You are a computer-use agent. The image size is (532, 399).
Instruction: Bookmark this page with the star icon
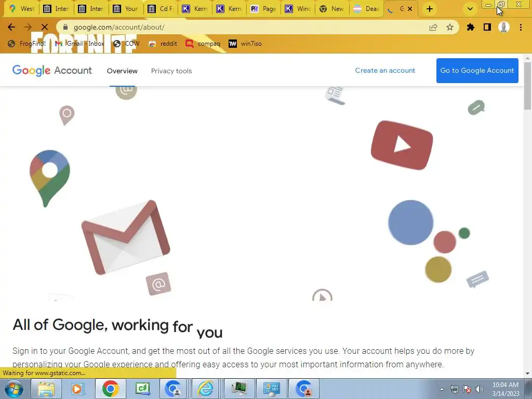tap(450, 27)
